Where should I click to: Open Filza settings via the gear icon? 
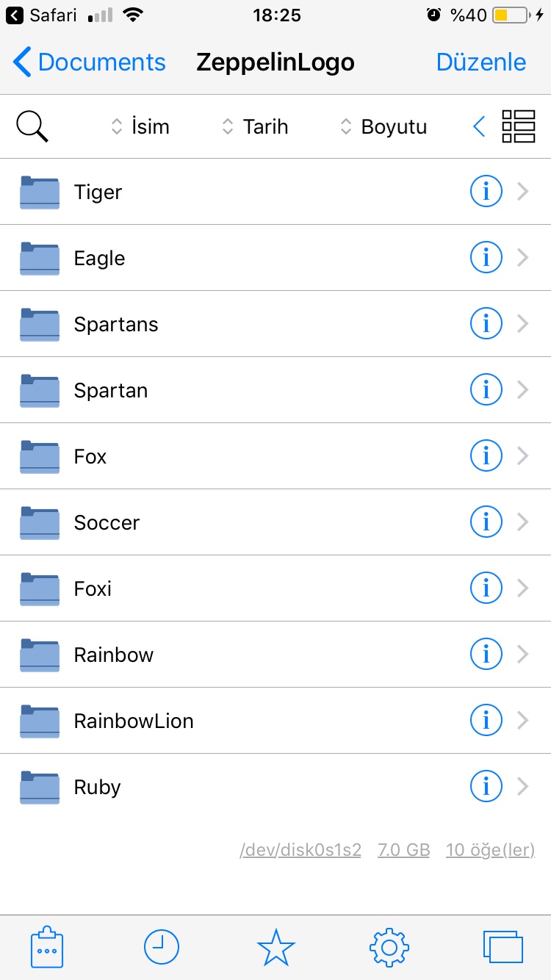click(x=389, y=947)
